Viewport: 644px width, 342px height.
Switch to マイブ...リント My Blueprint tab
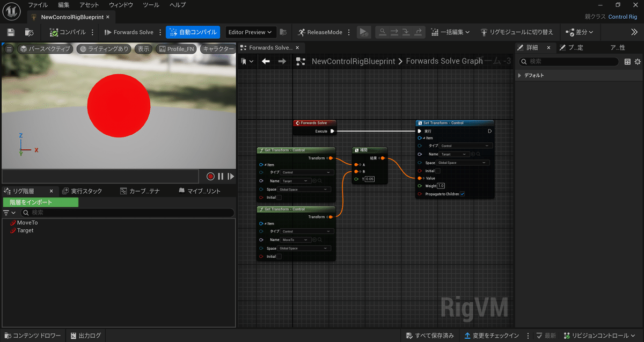[x=199, y=191]
